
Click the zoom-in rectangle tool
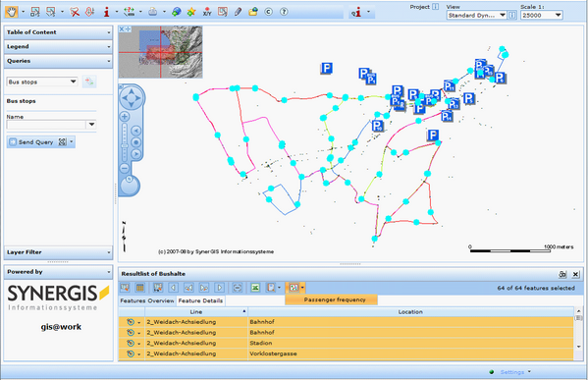(x=35, y=12)
